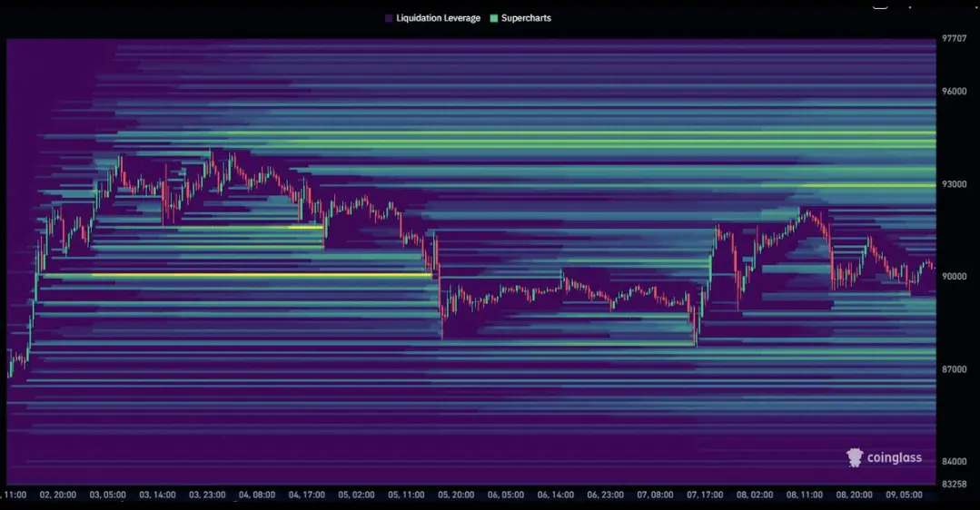Select the 90000 price axis label
Image resolution: width=980 pixels, height=510 pixels.
click(955, 277)
